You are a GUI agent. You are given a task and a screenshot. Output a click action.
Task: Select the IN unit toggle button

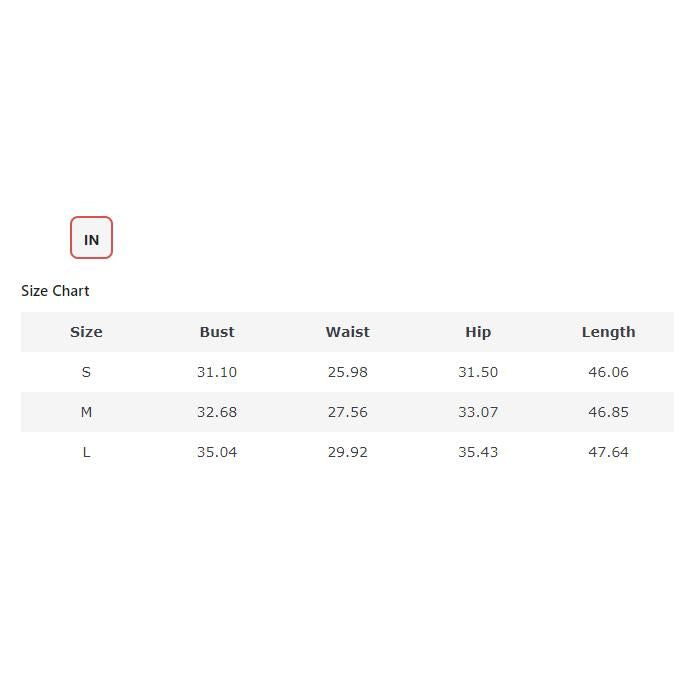point(91,238)
